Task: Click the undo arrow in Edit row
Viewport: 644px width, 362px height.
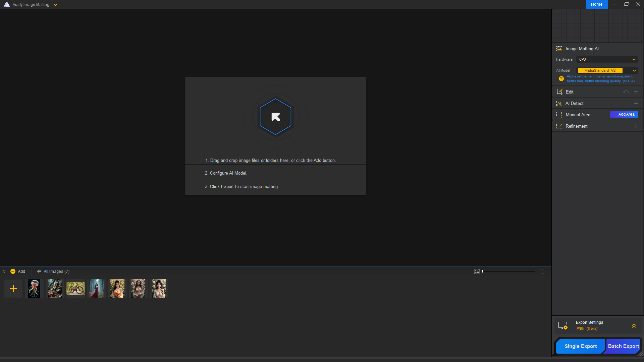Action: (626, 92)
